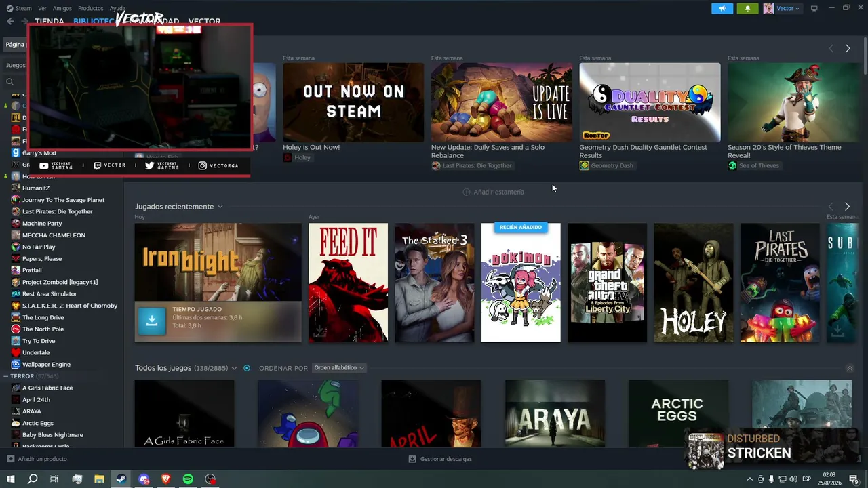
Task: Click the library search magnifier icon
Action: coord(9,82)
